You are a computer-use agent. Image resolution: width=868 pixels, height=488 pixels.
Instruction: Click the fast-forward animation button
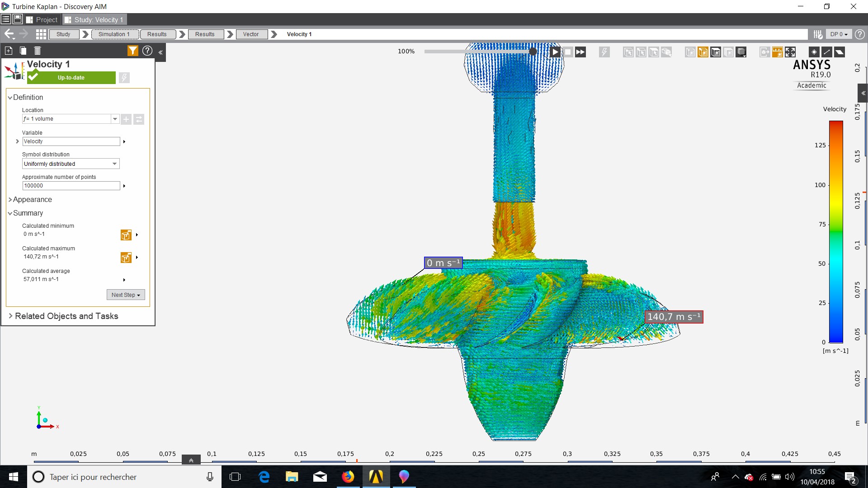pos(580,52)
